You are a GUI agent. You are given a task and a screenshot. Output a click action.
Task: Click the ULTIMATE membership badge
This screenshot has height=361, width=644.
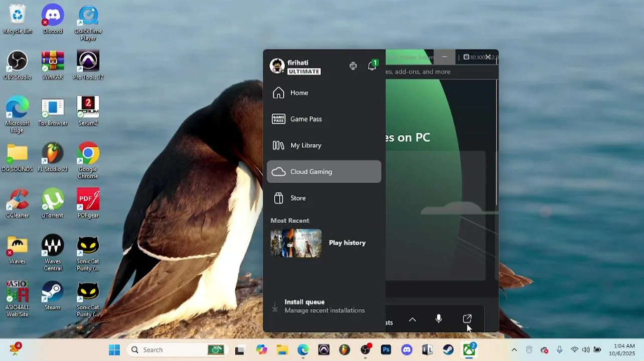(x=304, y=71)
